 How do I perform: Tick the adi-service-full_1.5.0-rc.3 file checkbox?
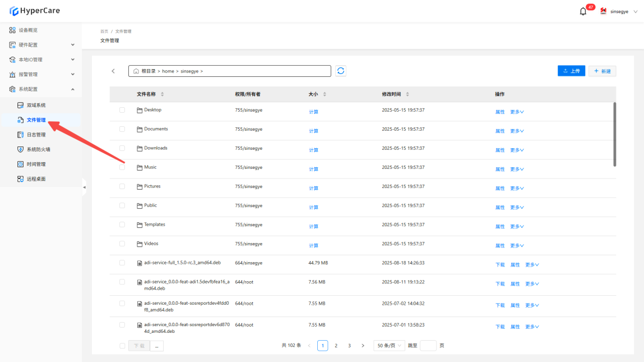(x=122, y=263)
